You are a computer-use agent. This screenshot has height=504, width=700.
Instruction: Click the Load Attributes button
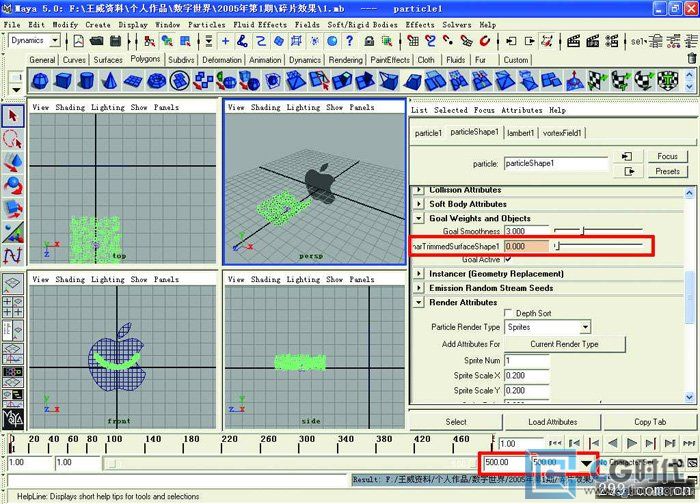click(x=553, y=422)
